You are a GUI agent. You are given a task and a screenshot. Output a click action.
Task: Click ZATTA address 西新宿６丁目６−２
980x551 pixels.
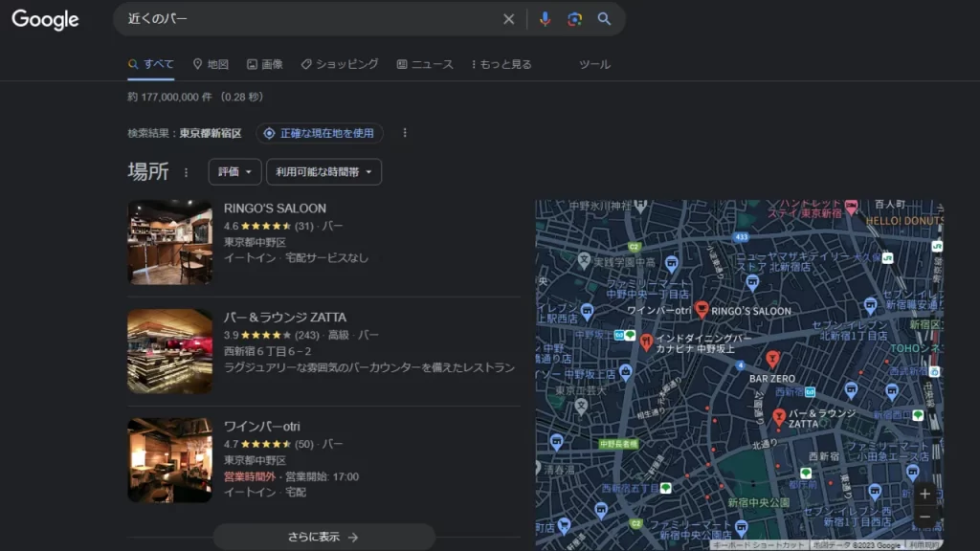(268, 351)
